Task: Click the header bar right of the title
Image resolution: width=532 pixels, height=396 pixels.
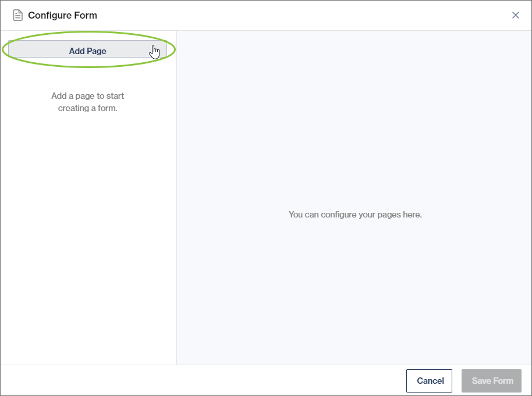Action: pyautogui.click(x=291, y=15)
